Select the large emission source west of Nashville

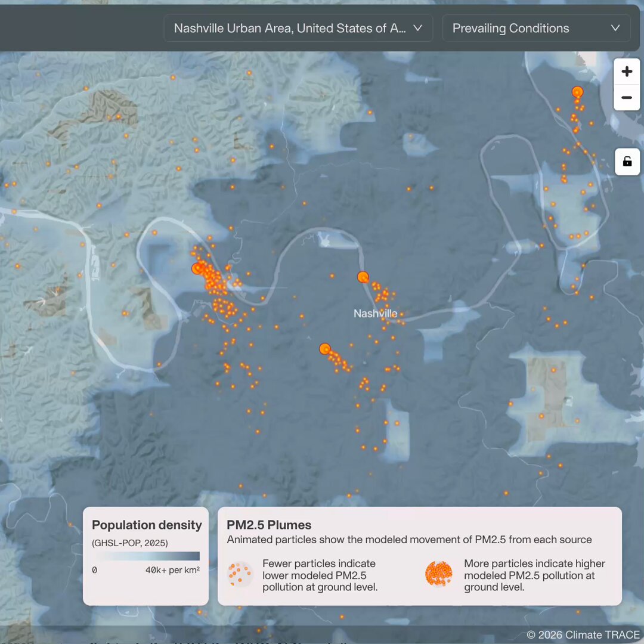point(198,268)
